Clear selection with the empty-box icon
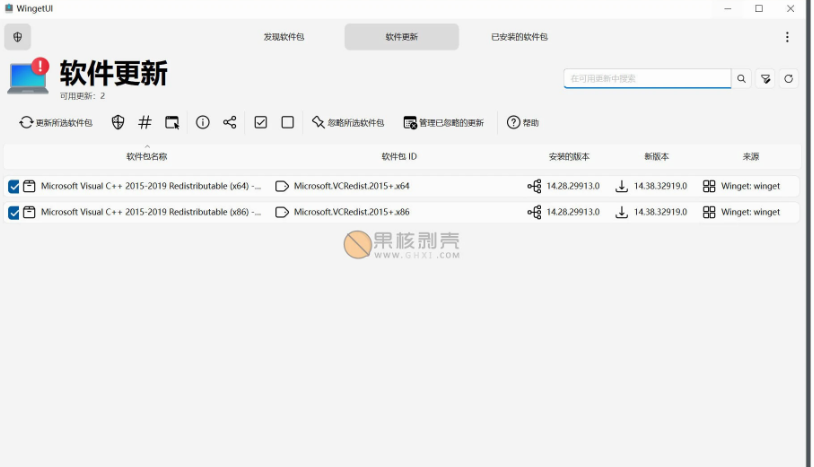 tap(288, 122)
